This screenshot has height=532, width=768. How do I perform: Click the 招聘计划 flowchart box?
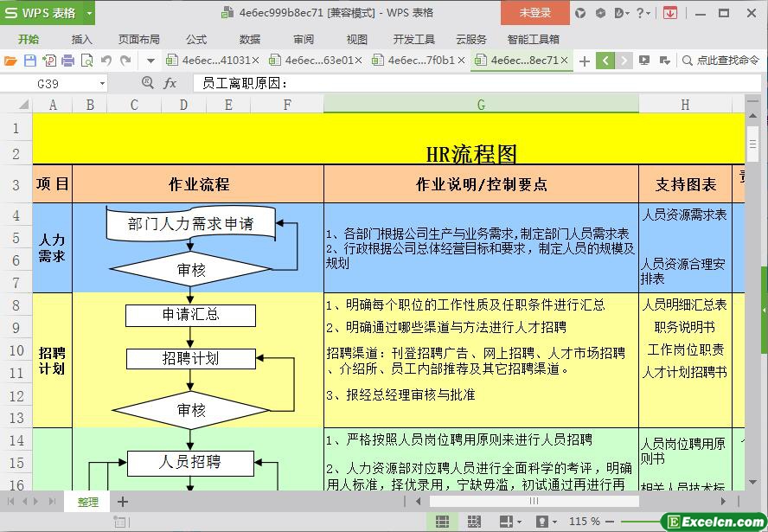pyautogui.click(x=191, y=359)
